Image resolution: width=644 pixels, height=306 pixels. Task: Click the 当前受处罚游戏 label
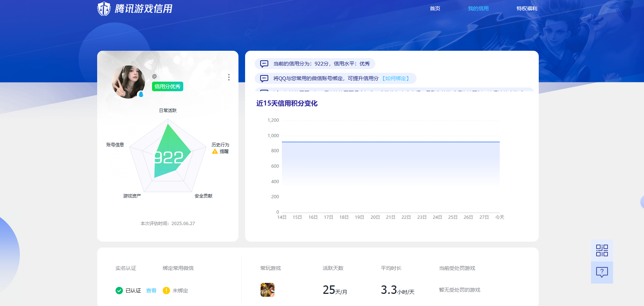[x=457, y=268]
